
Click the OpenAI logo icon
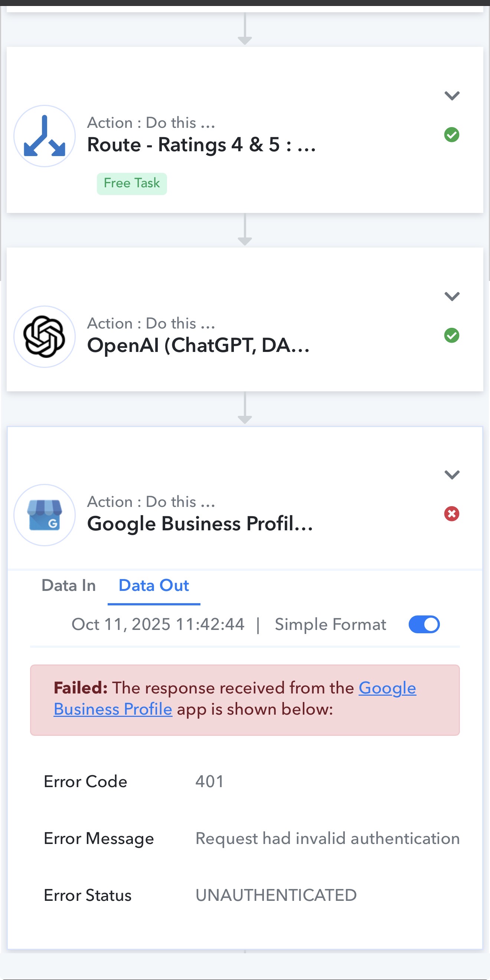[45, 337]
